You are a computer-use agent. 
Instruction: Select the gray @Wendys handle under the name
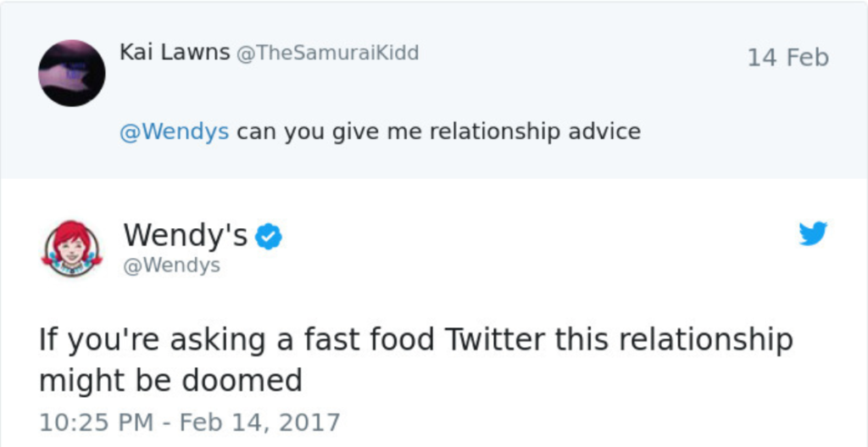(x=171, y=265)
